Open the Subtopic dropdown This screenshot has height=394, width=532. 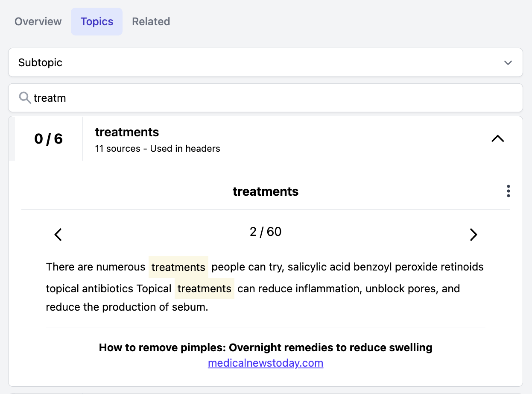[256, 62]
